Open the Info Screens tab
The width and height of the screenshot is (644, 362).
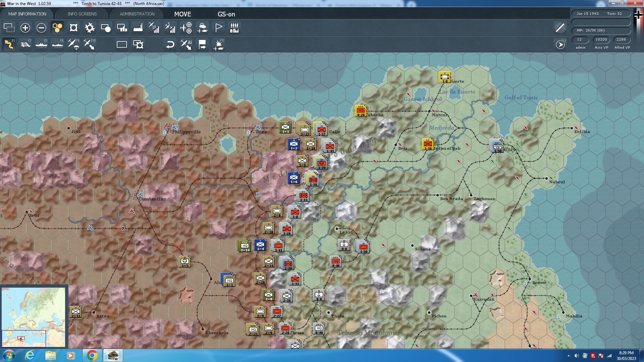click(x=82, y=14)
